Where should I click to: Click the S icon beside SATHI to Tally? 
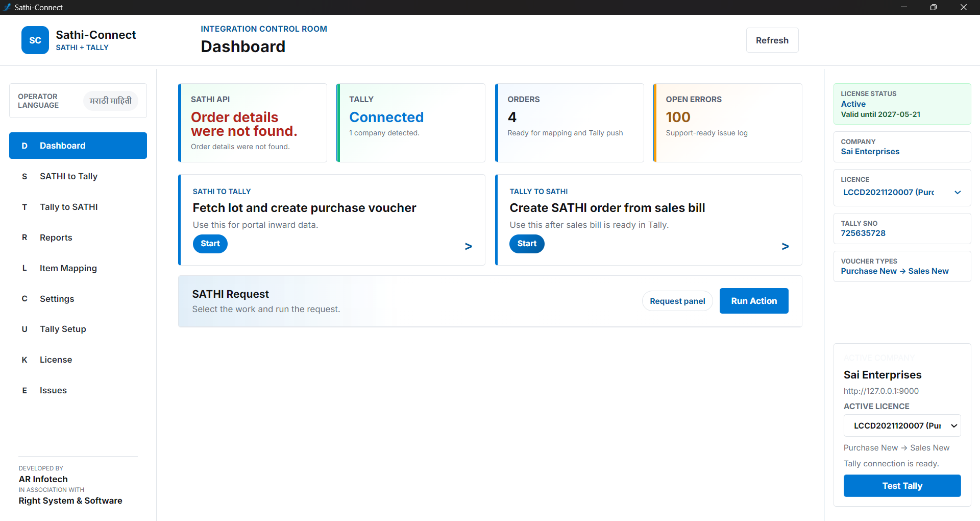pyautogui.click(x=24, y=176)
